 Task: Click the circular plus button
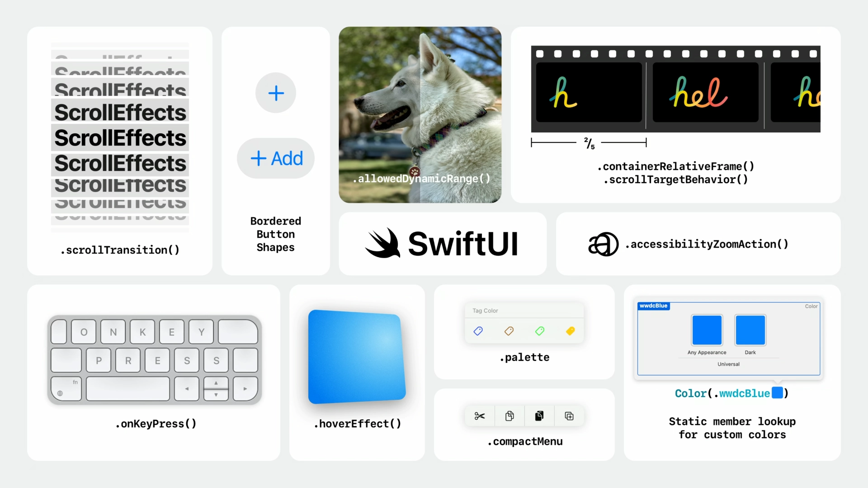[276, 93]
